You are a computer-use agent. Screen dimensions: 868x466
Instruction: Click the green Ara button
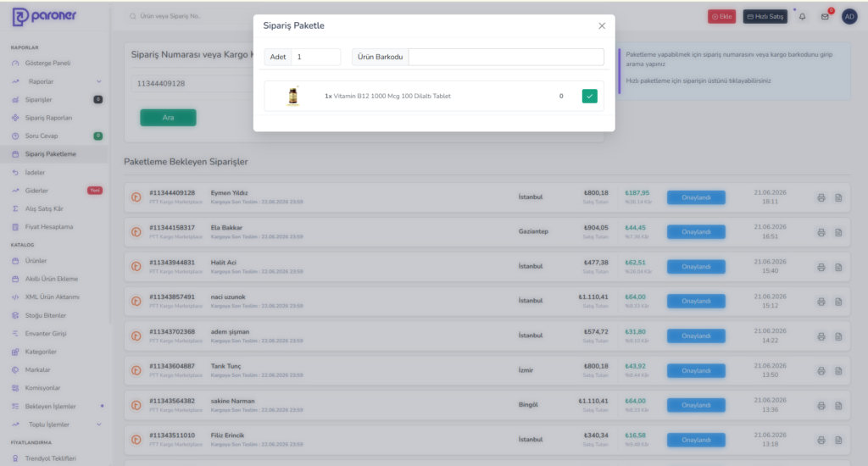(x=168, y=117)
